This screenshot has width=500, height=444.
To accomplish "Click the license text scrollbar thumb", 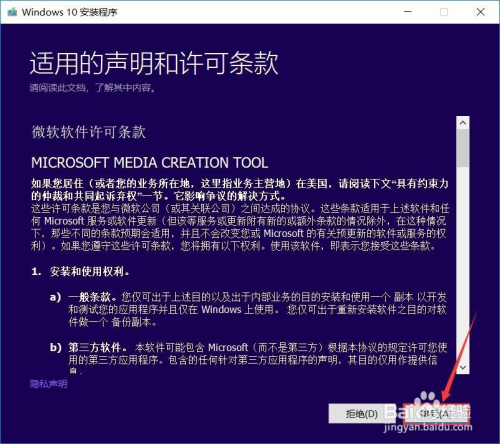I will [463, 148].
